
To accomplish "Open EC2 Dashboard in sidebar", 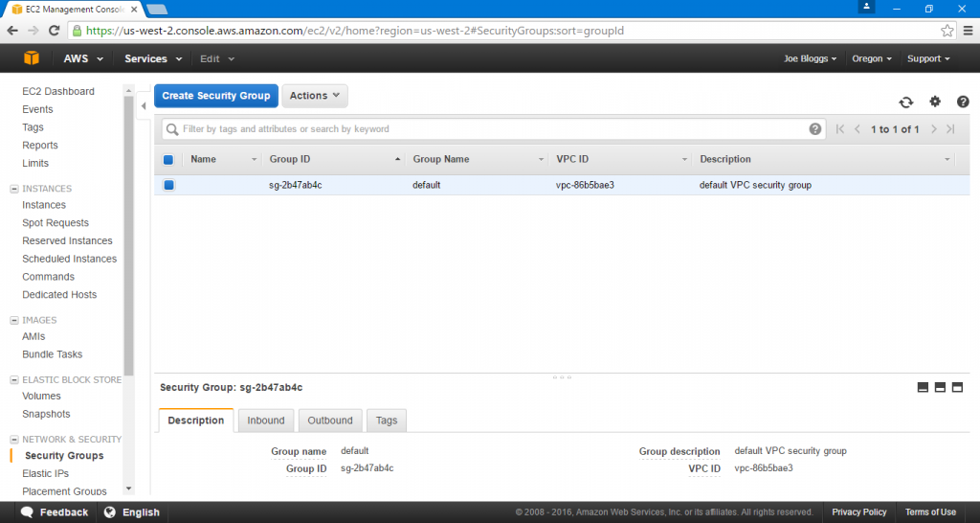I will (58, 91).
